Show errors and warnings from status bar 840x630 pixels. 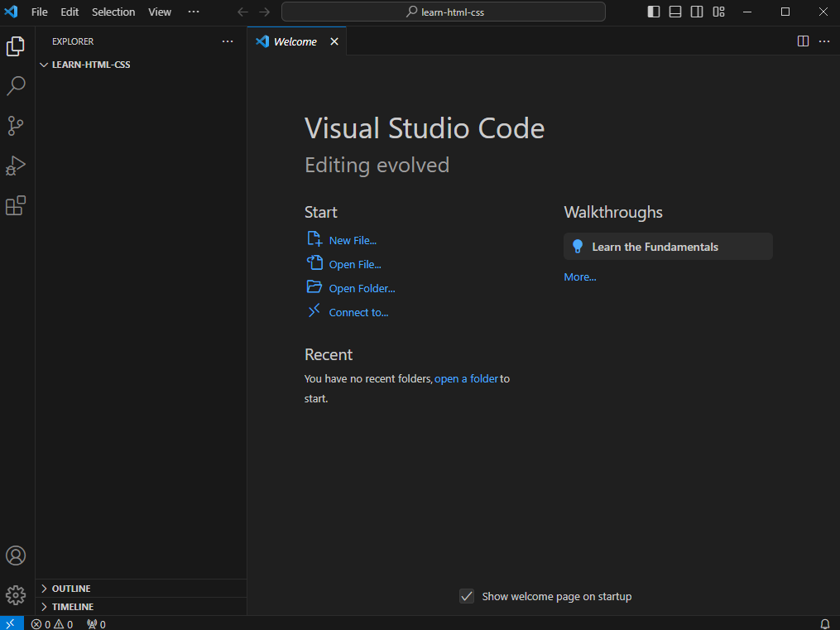[52, 624]
